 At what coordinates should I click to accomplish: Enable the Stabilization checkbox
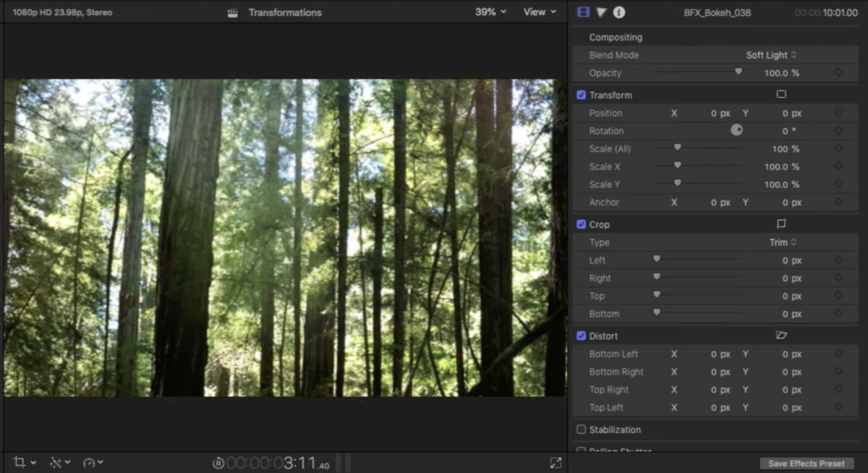click(x=581, y=430)
